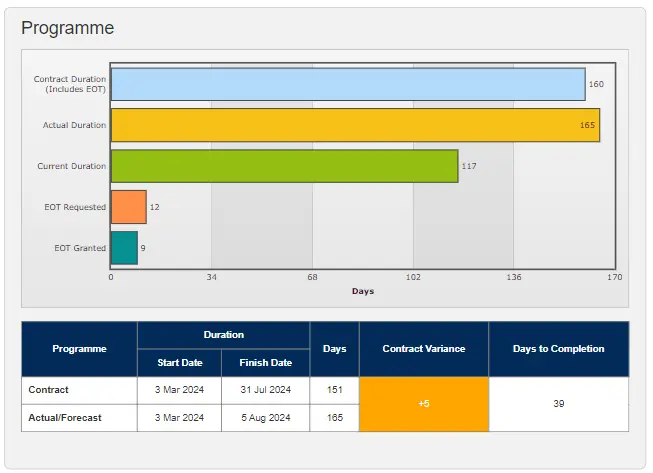Select the Days to Completion value 39
Screen dimensions: 653x473
[x=558, y=404]
